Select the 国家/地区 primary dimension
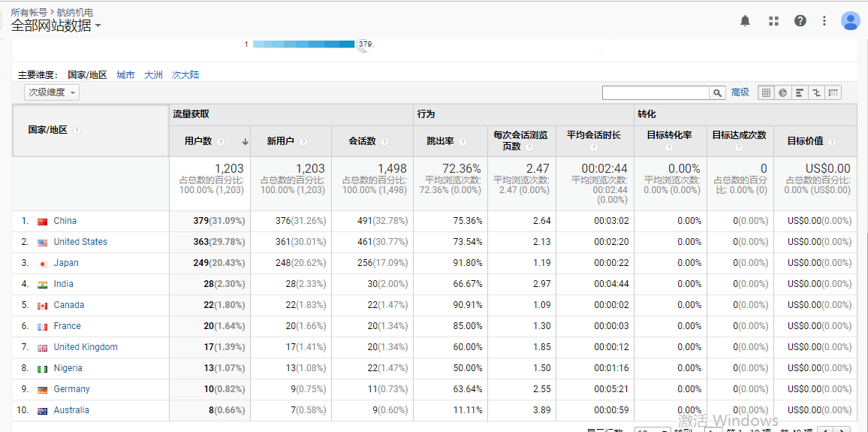This screenshot has width=868, height=432. (x=87, y=75)
